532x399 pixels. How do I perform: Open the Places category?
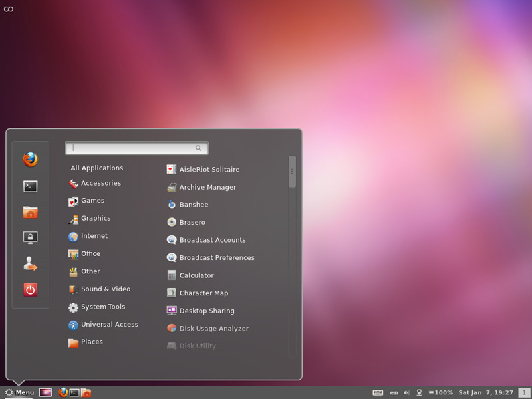[86, 342]
